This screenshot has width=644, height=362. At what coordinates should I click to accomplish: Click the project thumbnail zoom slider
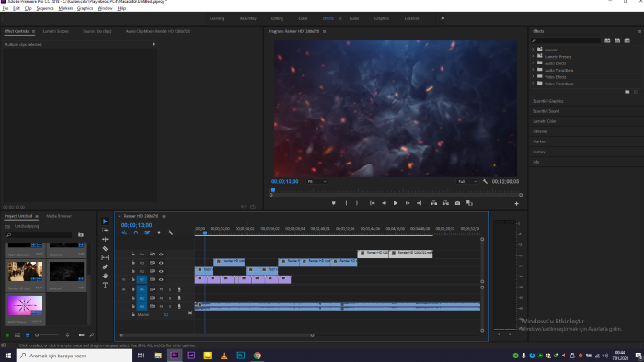click(47, 335)
